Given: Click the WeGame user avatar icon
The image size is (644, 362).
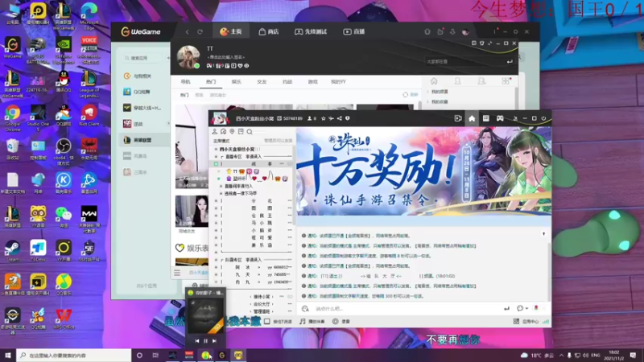Looking at the screenshot, I should (465, 32).
